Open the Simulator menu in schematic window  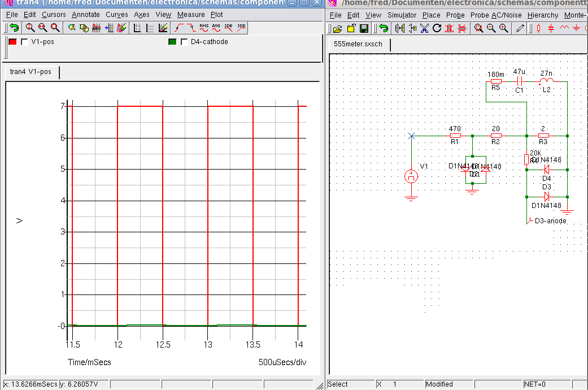click(402, 15)
